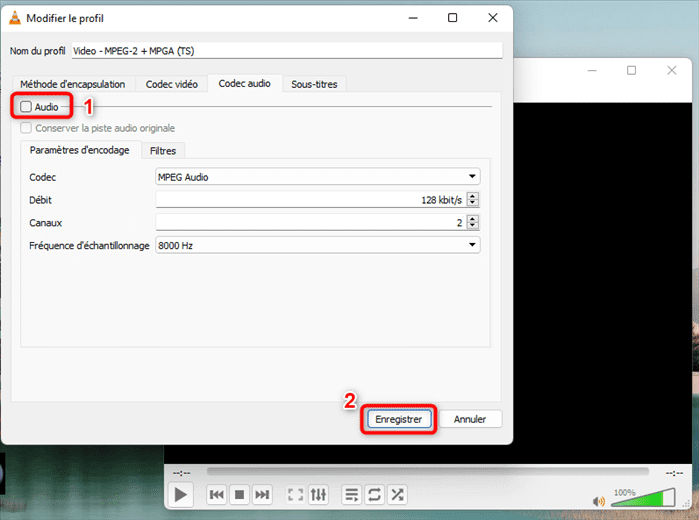The width and height of the screenshot is (699, 520).
Task: Edit the Nom du profil text field
Action: pos(287,50)
